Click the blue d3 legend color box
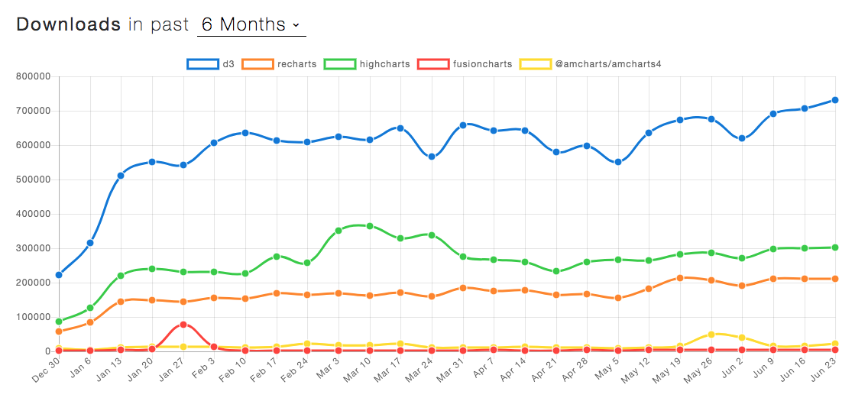The height and width of the screenshot is (401, 868). [202, 64]
